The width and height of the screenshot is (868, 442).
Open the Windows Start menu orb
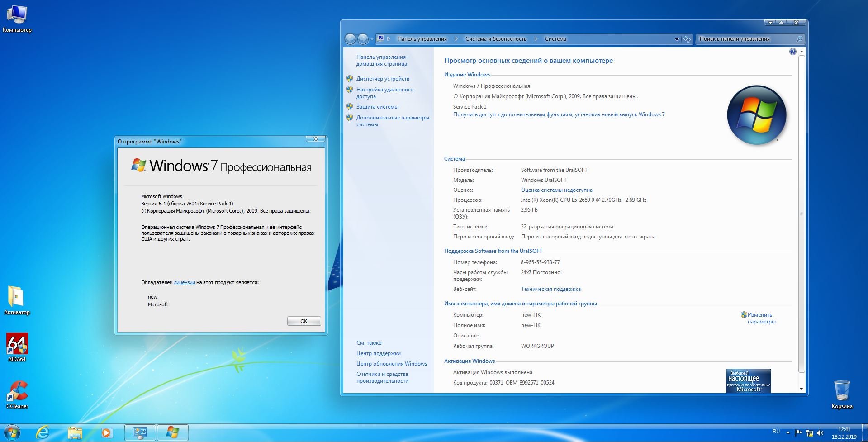point(12,433)
